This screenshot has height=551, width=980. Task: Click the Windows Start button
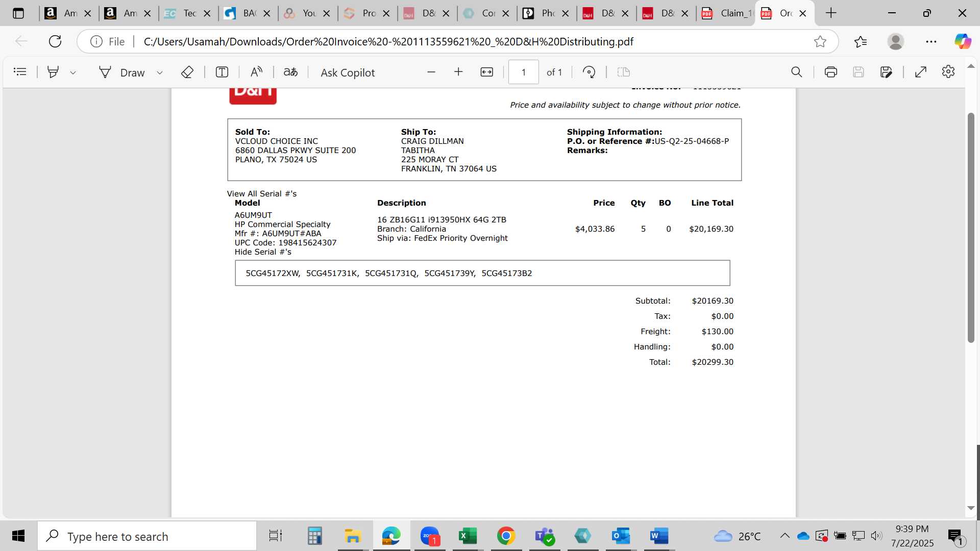[x=18, y=536]
